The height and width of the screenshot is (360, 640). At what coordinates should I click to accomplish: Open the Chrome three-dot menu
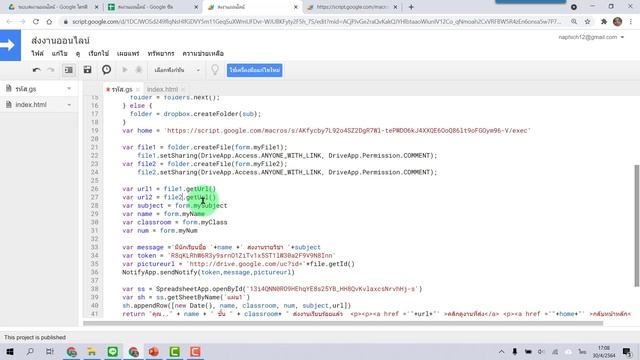click(631, 22)
